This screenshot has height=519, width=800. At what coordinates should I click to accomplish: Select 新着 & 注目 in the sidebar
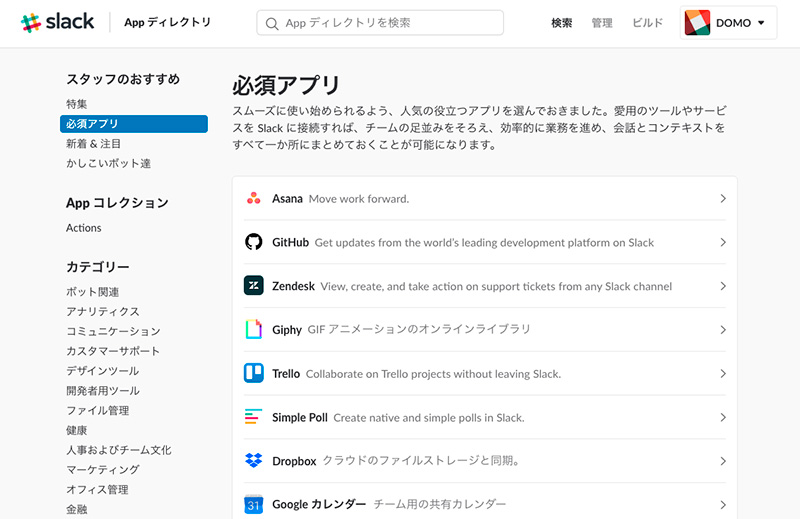coord(93,144)
